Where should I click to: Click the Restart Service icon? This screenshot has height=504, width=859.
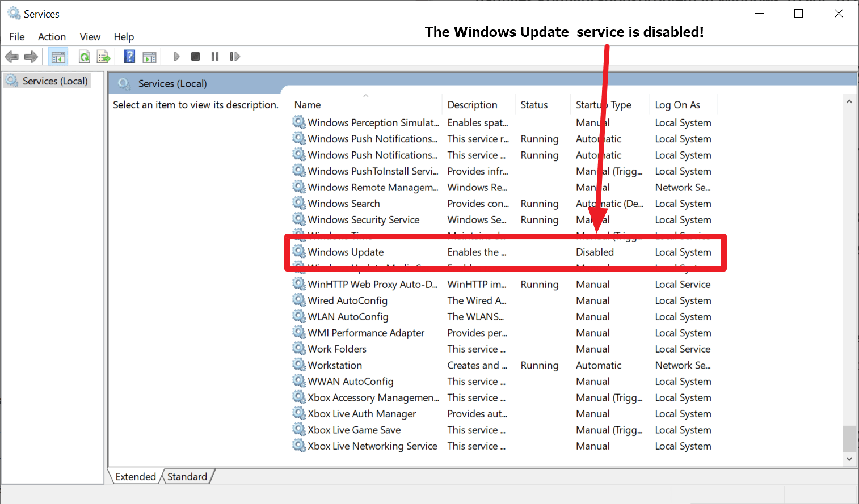click(x=235, y=57)
